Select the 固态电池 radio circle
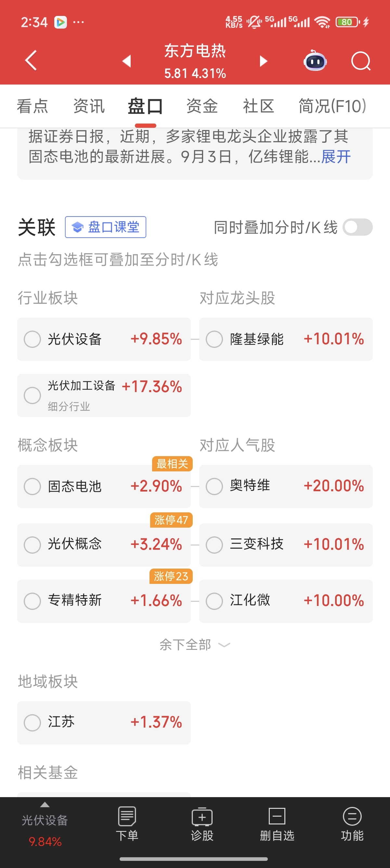 coord(32,486)
